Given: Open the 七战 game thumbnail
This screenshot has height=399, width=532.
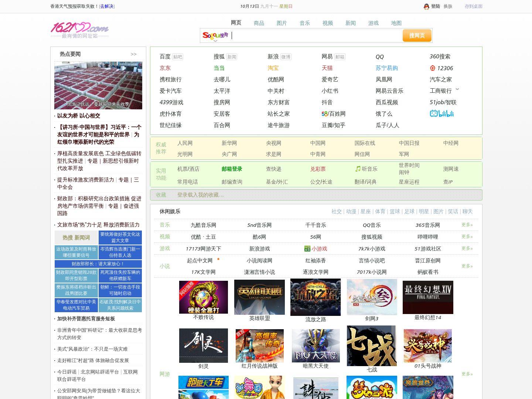Looking at the screenshot, I should 372,346.
